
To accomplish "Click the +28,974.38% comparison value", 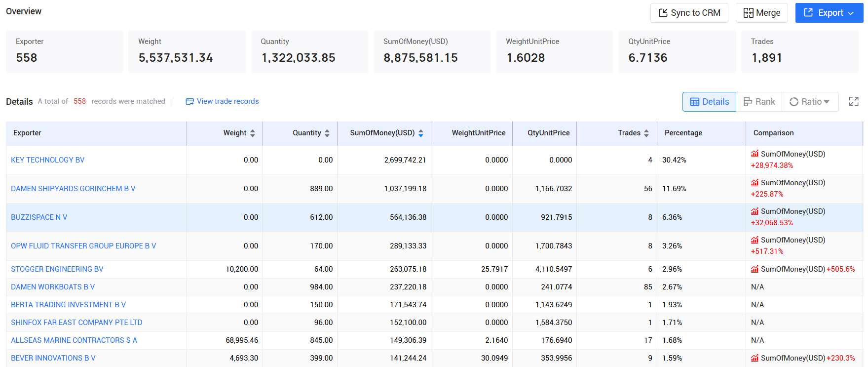I will 772,165.
